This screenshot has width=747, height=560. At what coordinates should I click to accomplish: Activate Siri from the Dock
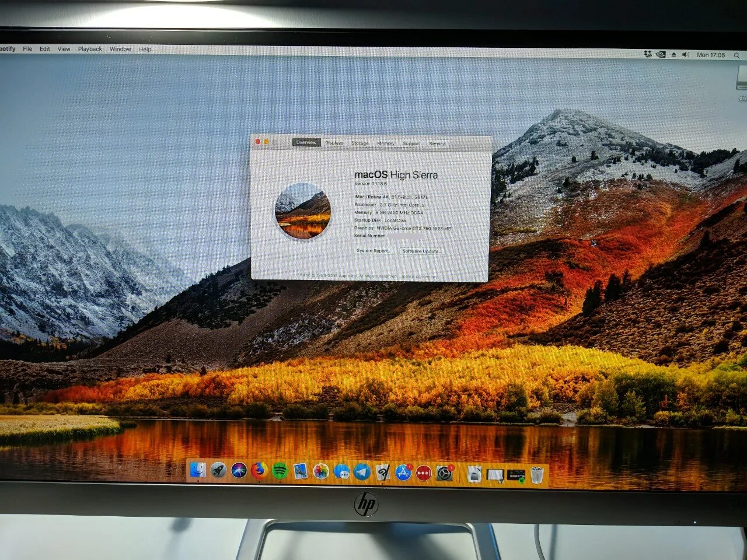click(x=239, y=470)
